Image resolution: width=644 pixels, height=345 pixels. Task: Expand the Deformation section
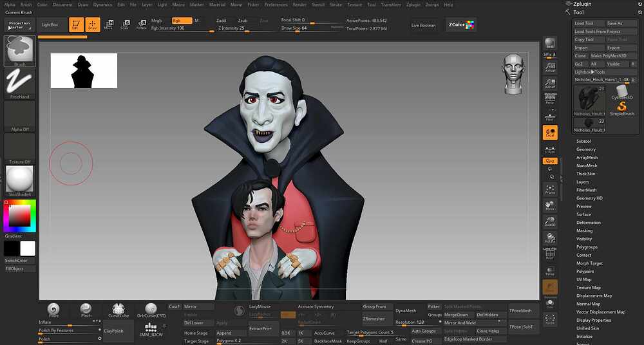click(x=588, y=223)
